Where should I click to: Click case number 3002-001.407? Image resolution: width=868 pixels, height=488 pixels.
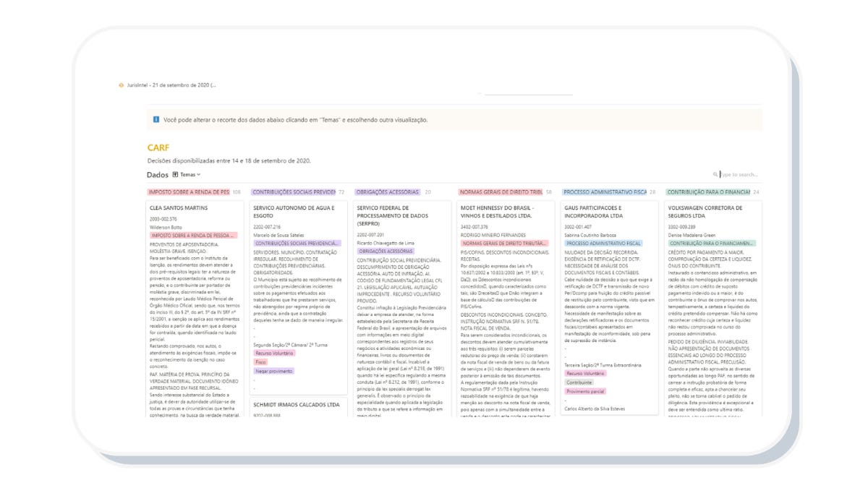click(578, 227)
